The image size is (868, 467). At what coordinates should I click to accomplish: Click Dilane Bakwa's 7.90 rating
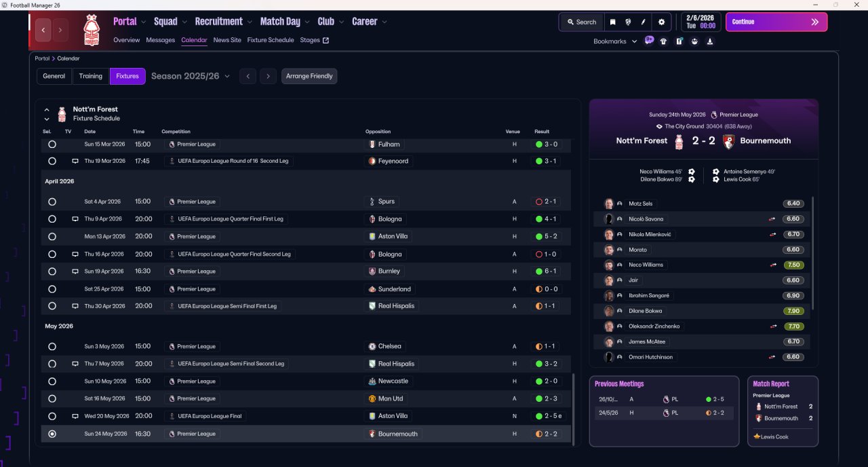point(793,311)
